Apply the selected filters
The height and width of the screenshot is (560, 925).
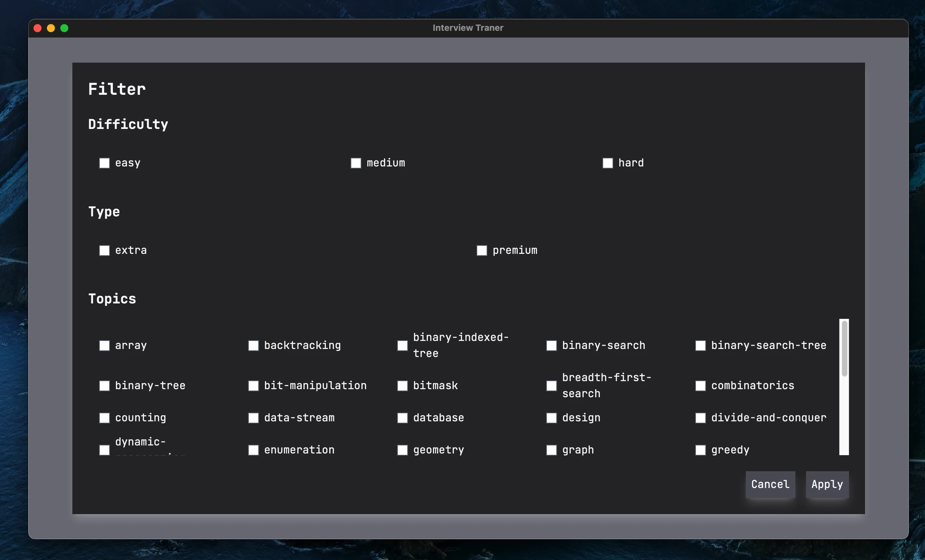pyautogui.click(x=827, y=485)
